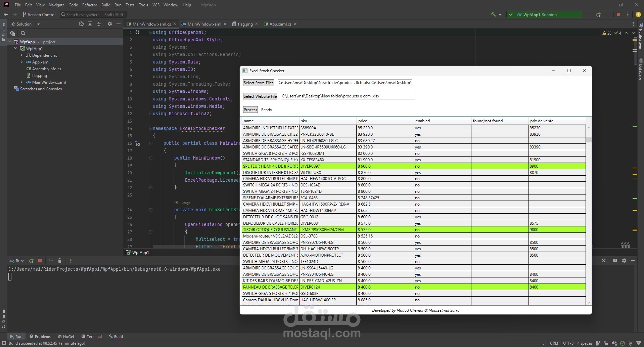The image size is (644, 347).
Task: Open the build hammer dropdown arrow
Action: tap(500, 15)
